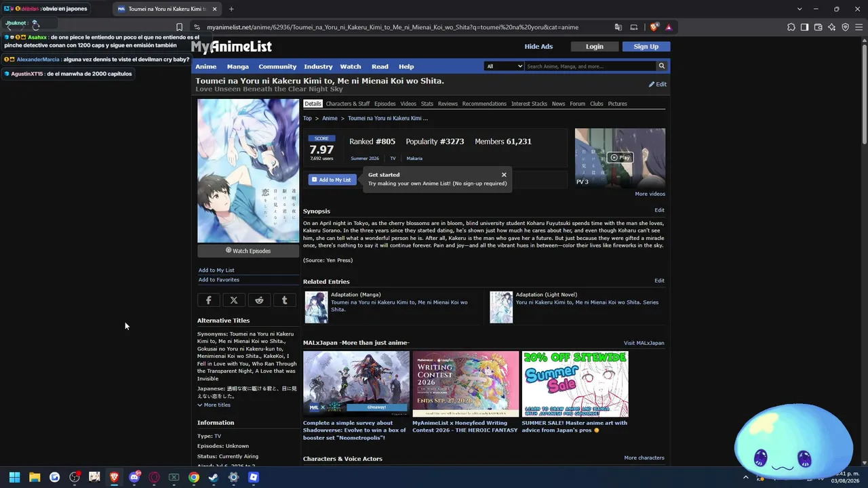The height and width of the screenshot is (488, 868).
Task: Open the search category 'All' dropdown
Action: coord(505,66)
